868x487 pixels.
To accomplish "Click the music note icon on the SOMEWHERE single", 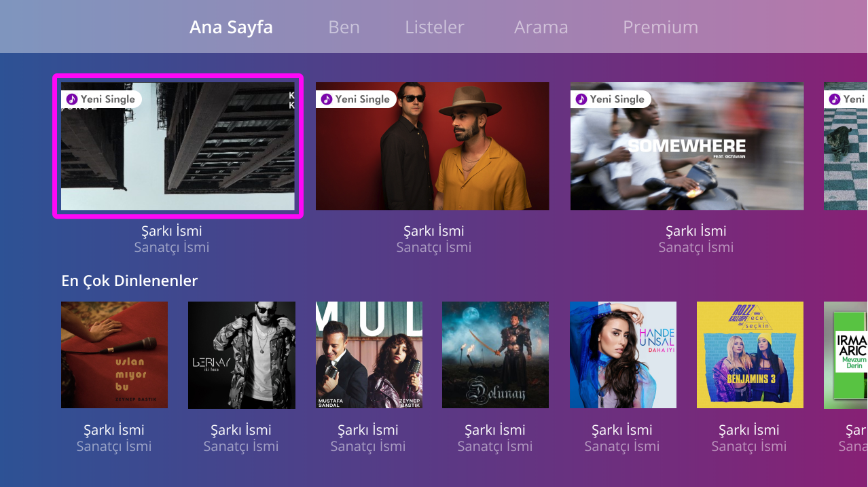I will 581,99.
